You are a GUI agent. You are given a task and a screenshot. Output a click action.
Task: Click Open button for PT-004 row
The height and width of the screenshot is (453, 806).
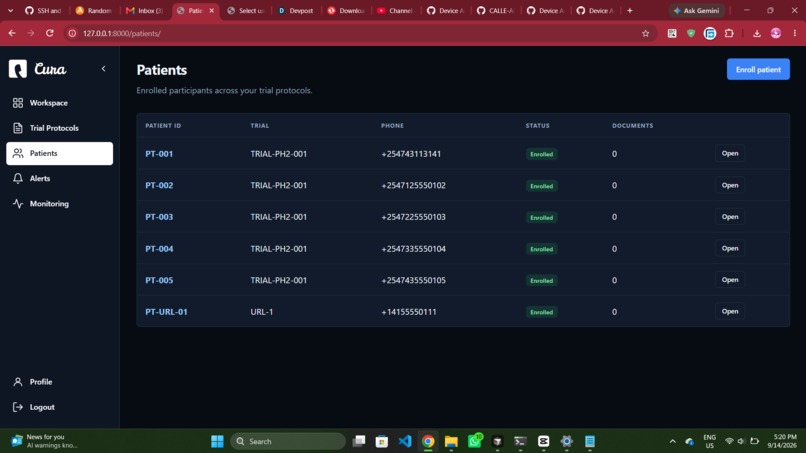(730, 248)
